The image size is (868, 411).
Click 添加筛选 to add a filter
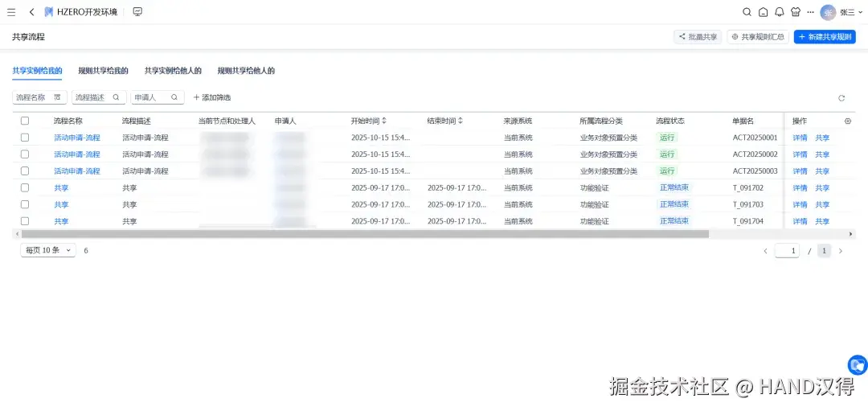coord(211,97)
